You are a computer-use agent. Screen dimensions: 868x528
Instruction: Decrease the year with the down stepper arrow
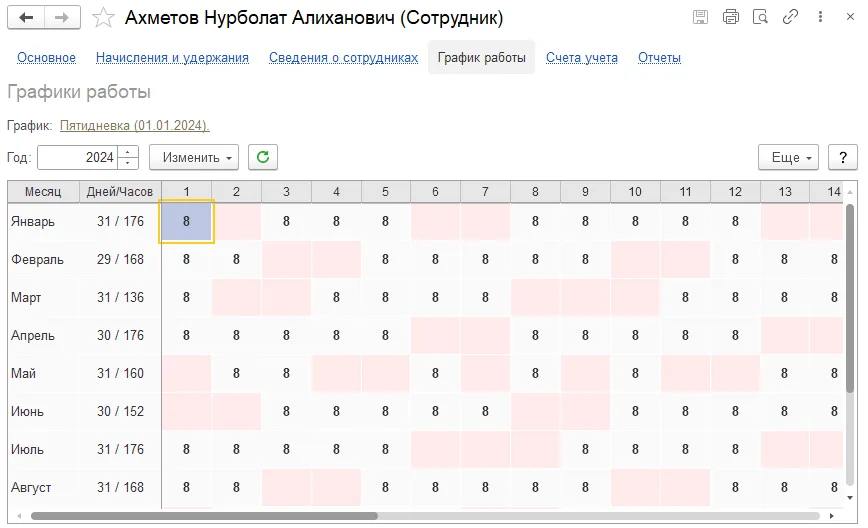point(128,163)
